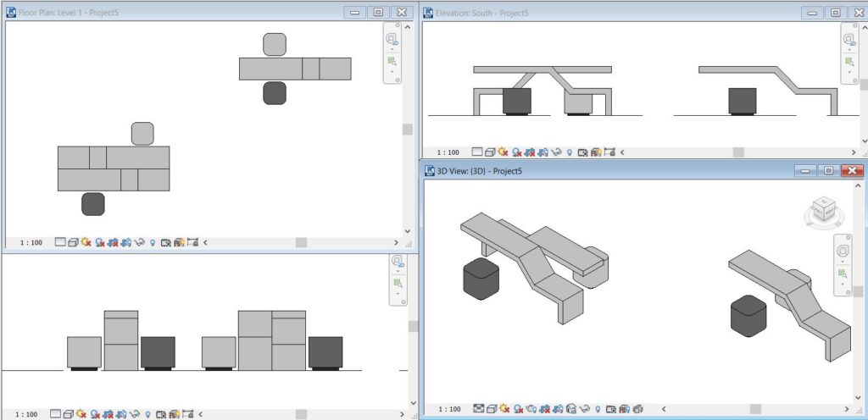
Task: Open Detail Level icon in South Elevation view
Action: pyautogui.click(x=477, y=152)
